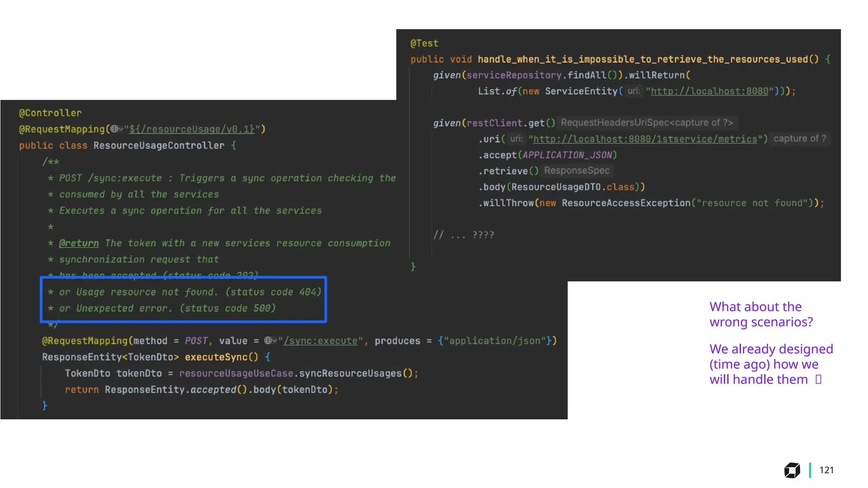
Task: Expand the chevron beside the sync:execute globe icon
Action: click(275, 341)
